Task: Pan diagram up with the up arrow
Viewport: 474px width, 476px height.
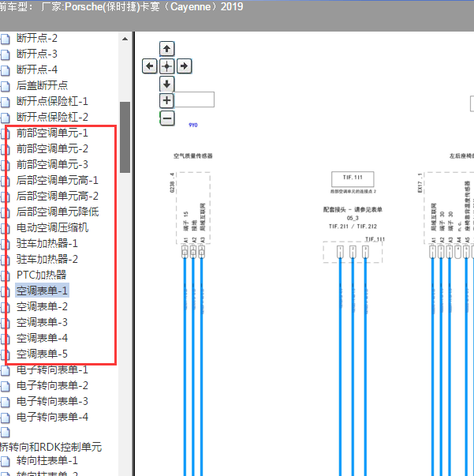Action: coord(166,49)
